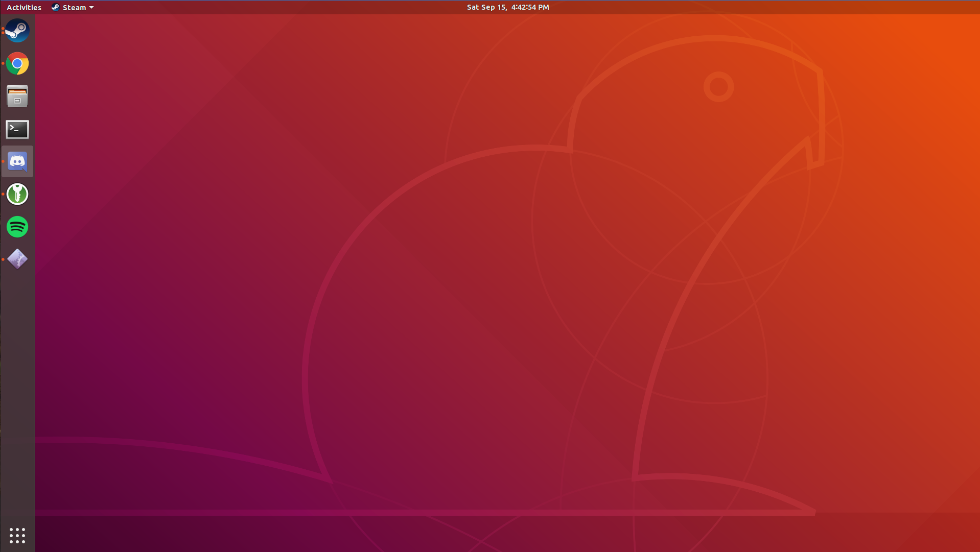Expand the Steam app menu
The width and height of the screenshot is (980, 552).
tap(73, 7)
